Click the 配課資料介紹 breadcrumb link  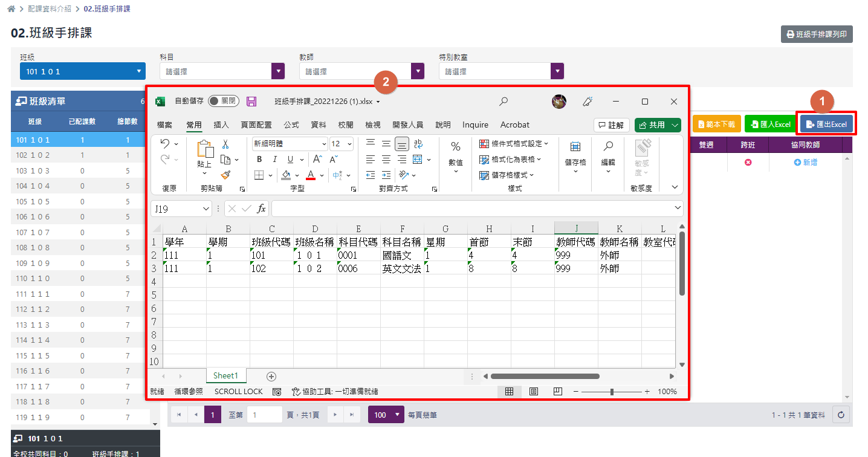tap(50, 9)
